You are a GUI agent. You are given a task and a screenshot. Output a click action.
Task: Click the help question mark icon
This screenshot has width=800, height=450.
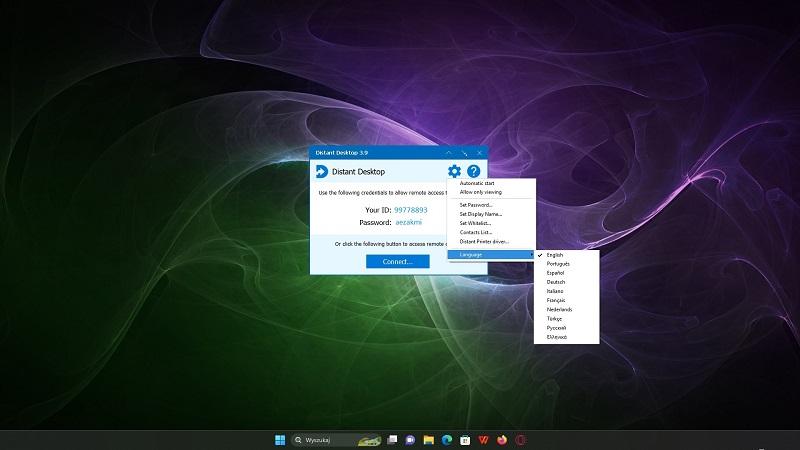473,171
